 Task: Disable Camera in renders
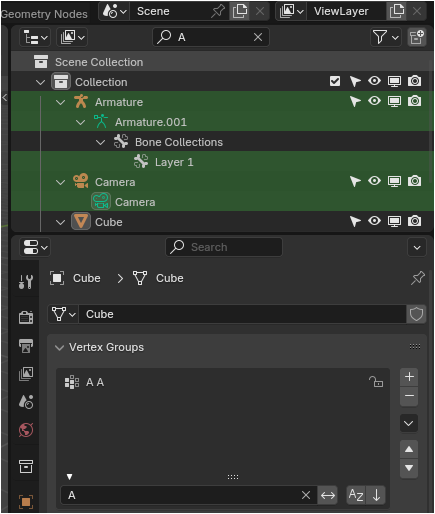pyautogui.click(x=414, y=181)
